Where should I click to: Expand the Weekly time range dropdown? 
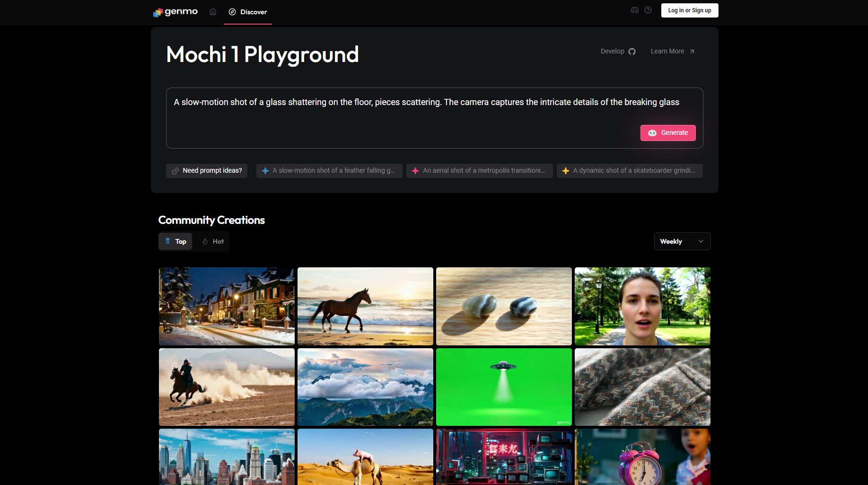(682, 241)
